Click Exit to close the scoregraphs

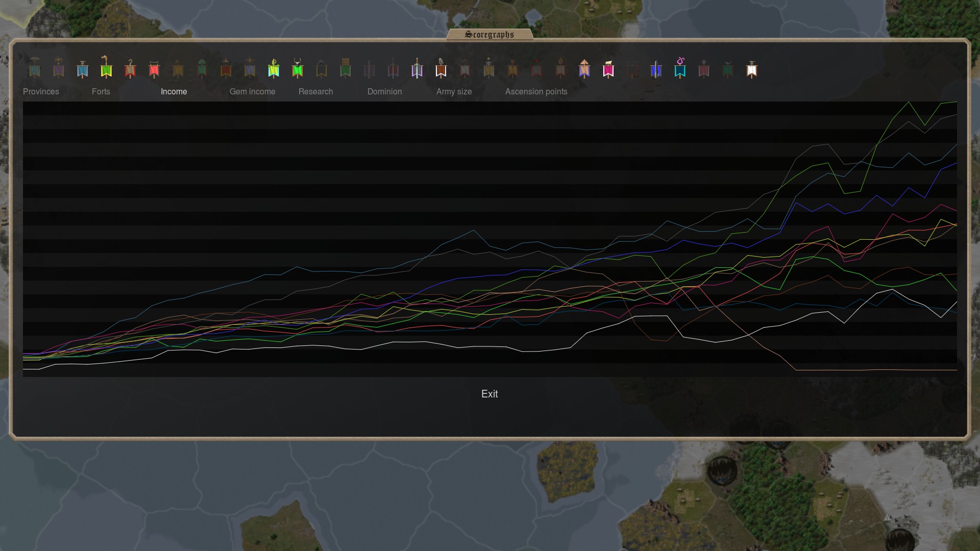(x=489, y=394)
